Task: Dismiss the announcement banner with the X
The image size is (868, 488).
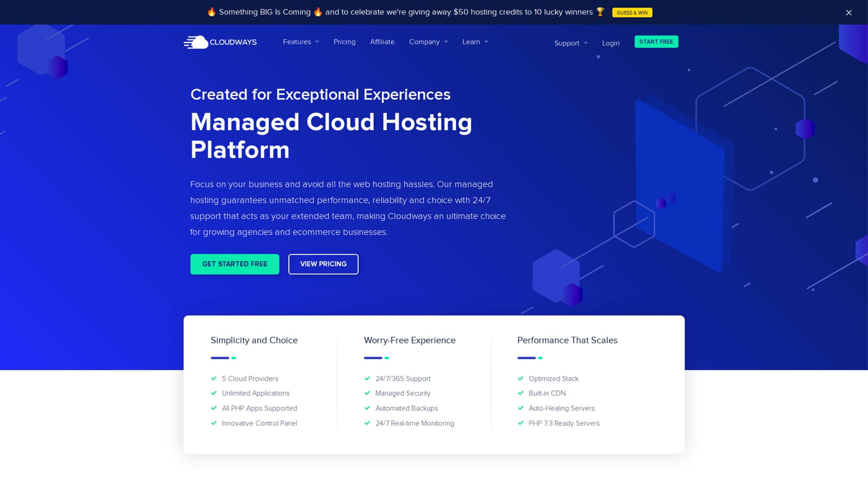Action: pyautogui.click(x=849, y=13)
